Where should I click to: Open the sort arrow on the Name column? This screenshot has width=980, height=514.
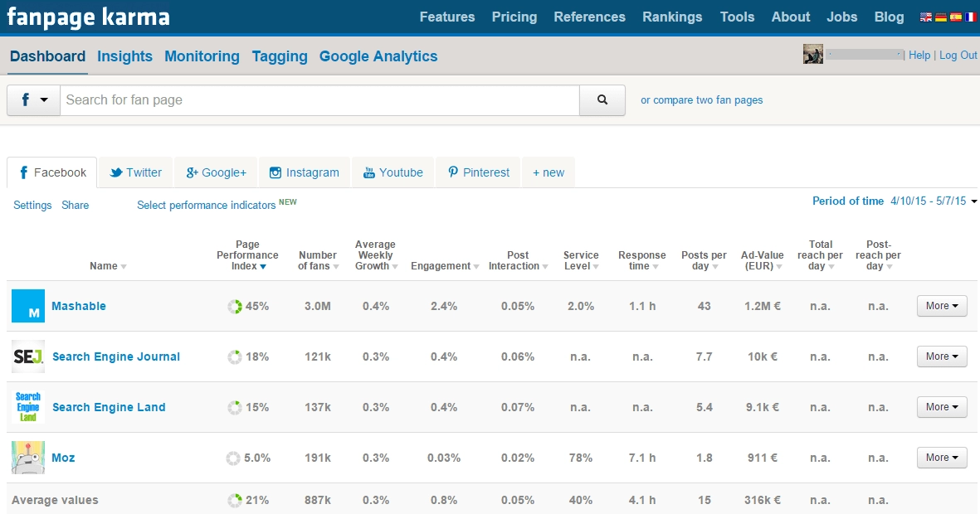124,266
